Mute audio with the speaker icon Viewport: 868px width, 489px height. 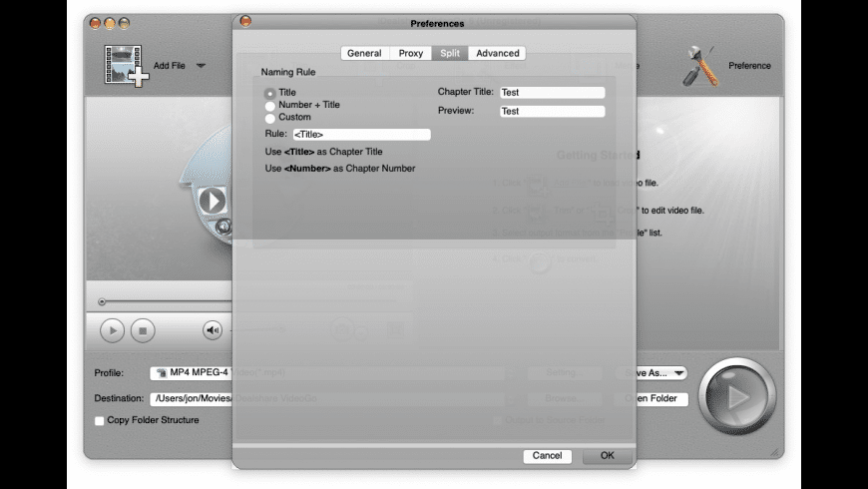[x=213, y=330]
